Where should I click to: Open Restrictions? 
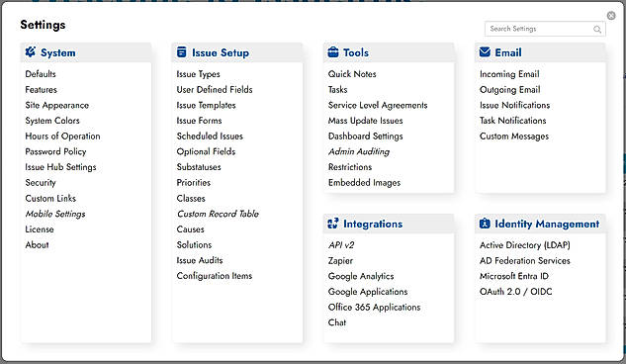click(350, 167)
